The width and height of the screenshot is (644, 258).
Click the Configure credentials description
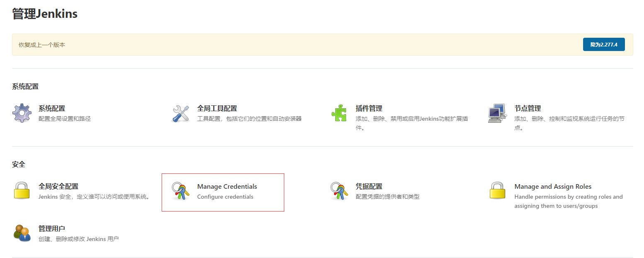[x=225, y=197]
